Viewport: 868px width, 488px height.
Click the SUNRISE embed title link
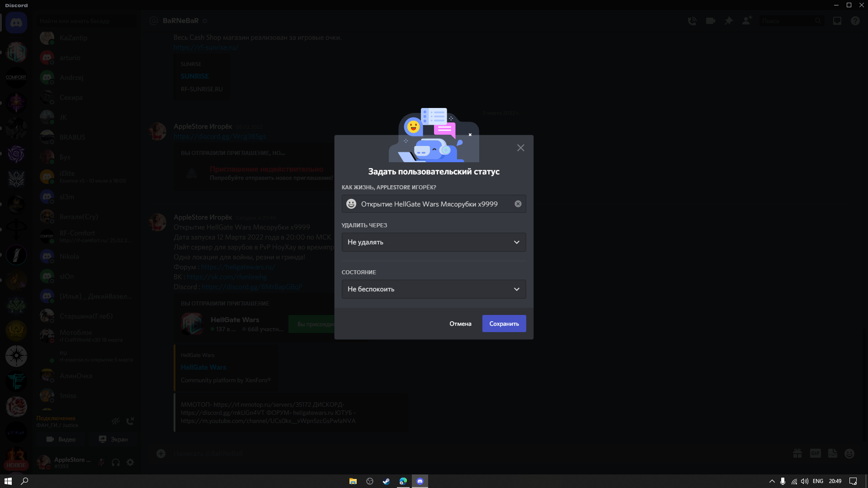(195, 76)
